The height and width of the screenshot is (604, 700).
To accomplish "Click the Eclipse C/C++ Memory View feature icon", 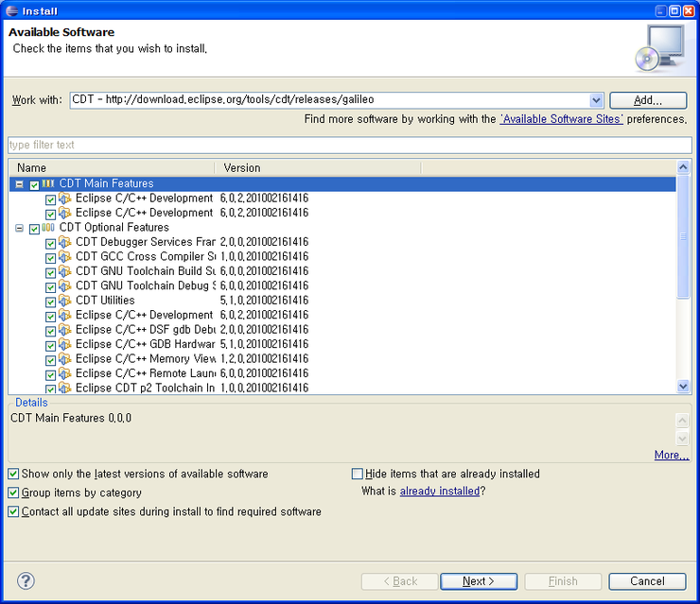I will click(64, 359).
